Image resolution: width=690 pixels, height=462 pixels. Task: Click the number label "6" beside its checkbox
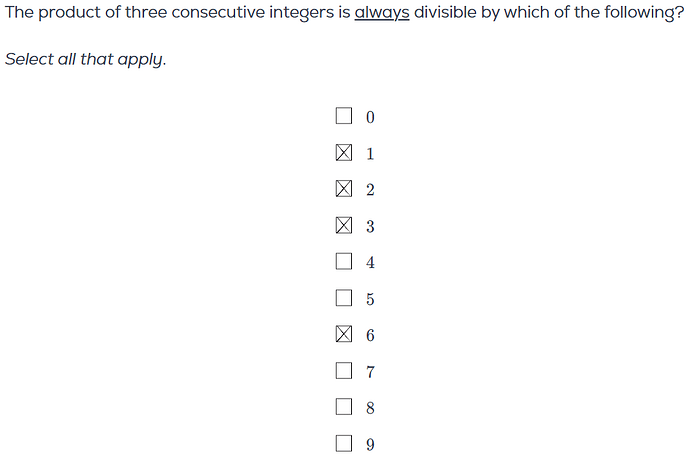pos(370,336)
